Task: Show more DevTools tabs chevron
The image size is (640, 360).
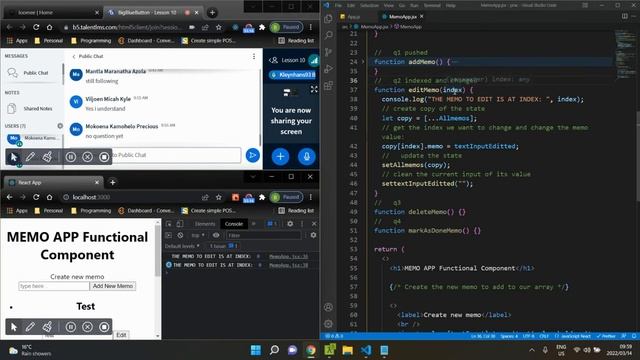Action: [x=253, y=224]
